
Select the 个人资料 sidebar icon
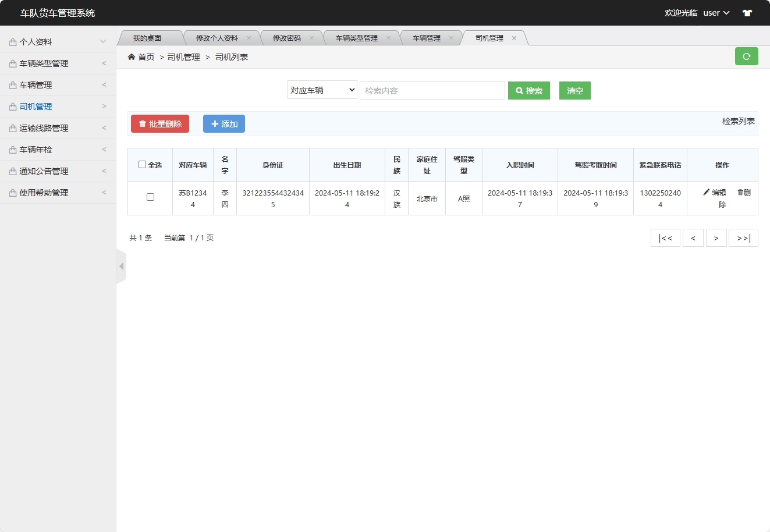tap(12, 41)
